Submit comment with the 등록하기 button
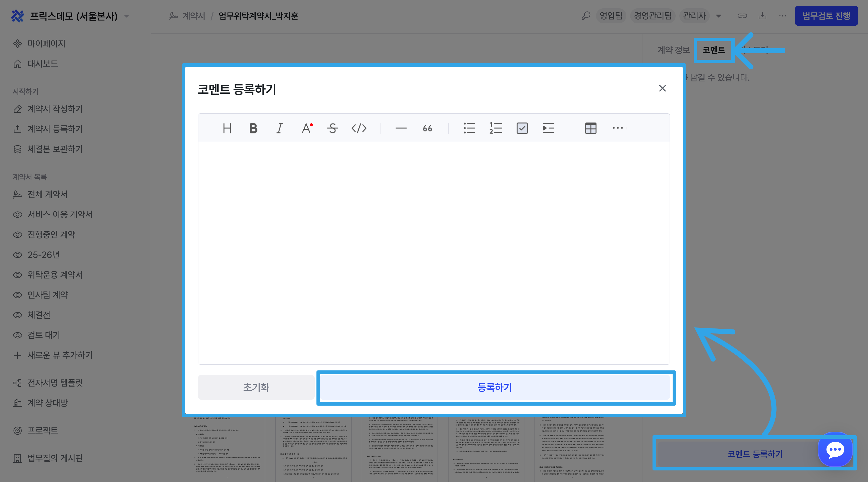This screenshot has width=868, height=482. pyautogui.click(x=495, y=387)
